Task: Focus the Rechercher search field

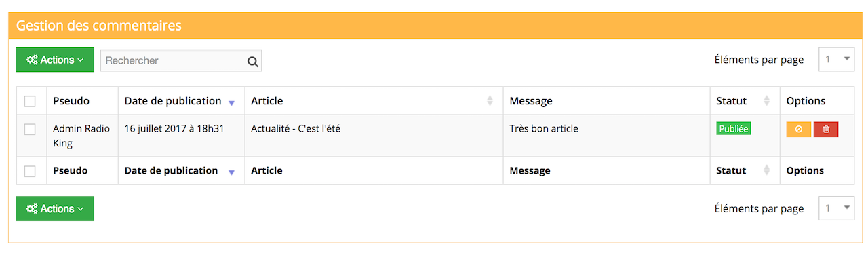Action: [174, 60]
